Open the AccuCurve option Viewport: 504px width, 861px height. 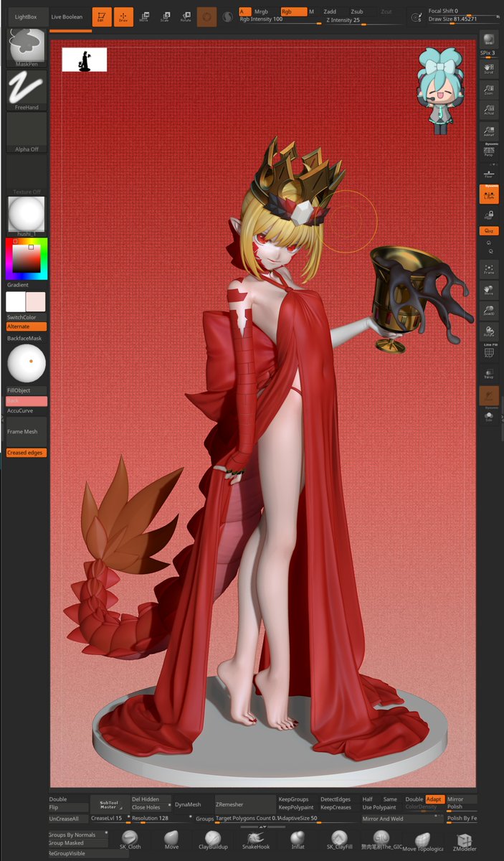27,411
